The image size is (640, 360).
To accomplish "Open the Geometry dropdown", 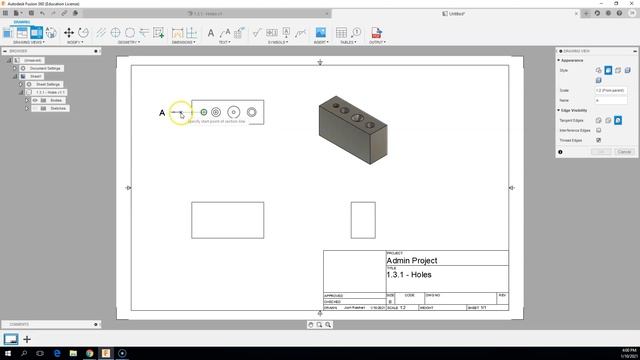I will coord(129,42).
